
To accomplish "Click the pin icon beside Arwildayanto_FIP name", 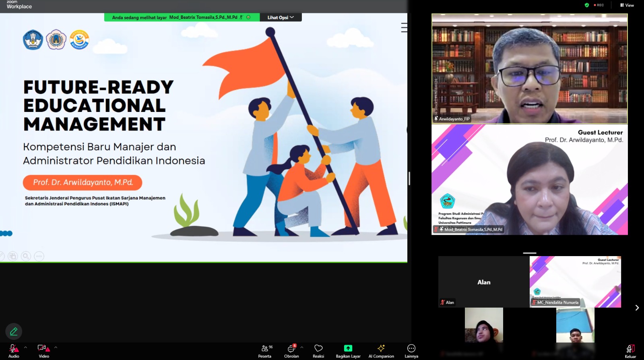I will click(x=436, y=119).
